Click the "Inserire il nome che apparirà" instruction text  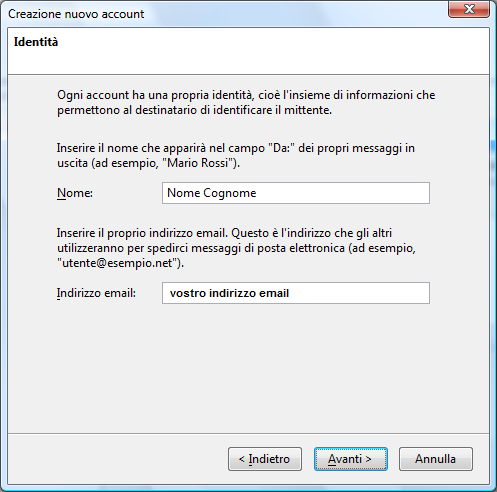coord(236,155)
